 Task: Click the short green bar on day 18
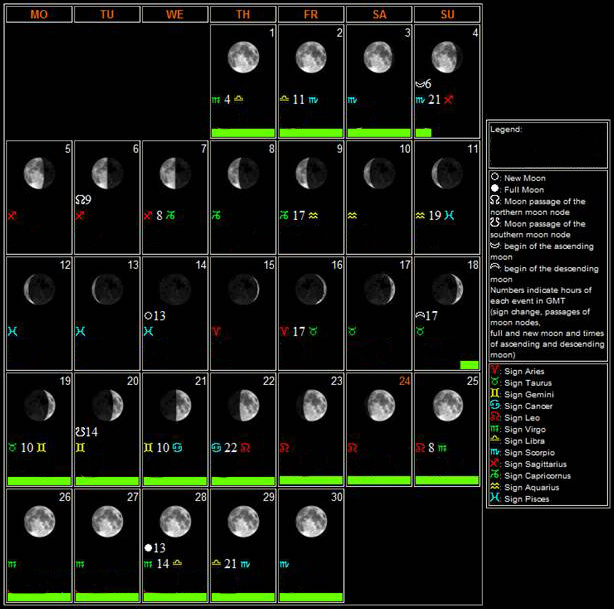pos(468,365)
